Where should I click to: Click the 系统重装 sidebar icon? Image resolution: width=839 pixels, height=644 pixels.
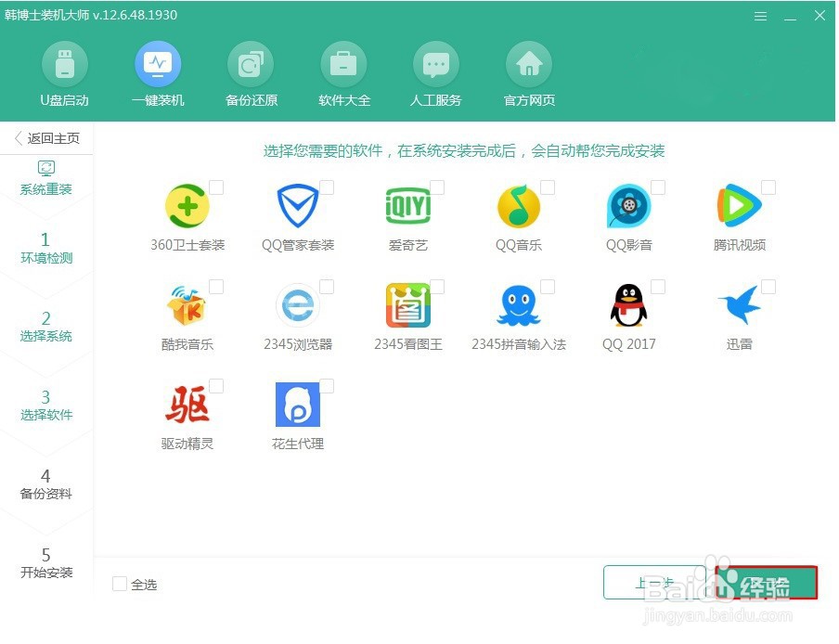pyautogui.click(x=46, y=168)
